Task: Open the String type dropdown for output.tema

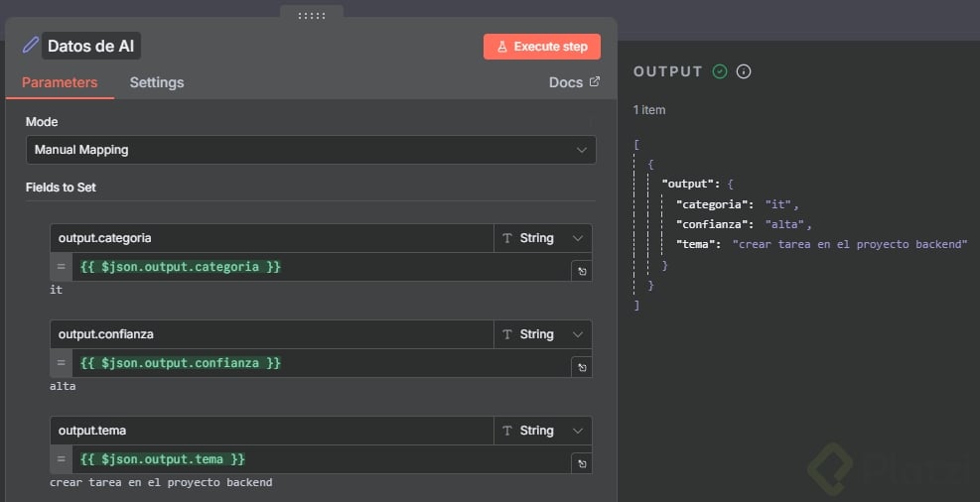Action: pyautogui.click(x=543, y=431)
